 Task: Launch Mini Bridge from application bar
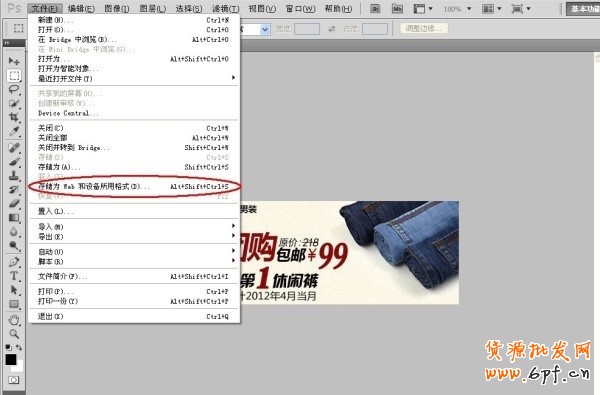pyautogui.click(x=397, y=9)
